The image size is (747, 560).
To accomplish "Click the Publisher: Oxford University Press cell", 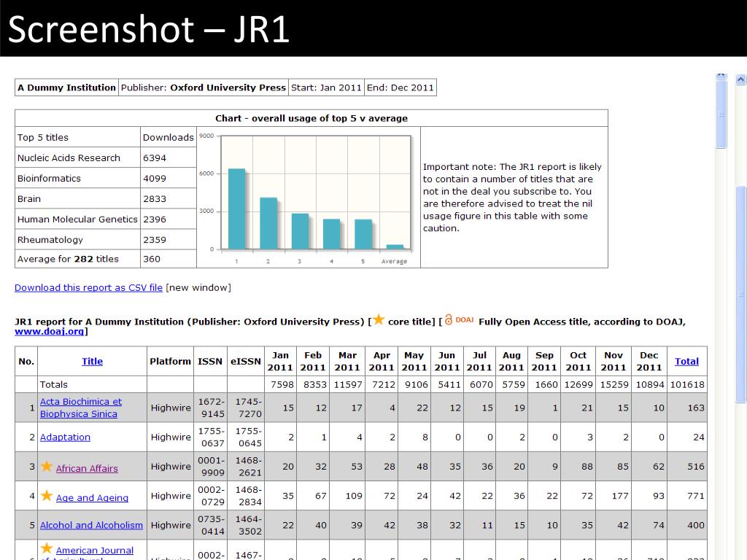I will pyautogui.click(x=204, y=87).
